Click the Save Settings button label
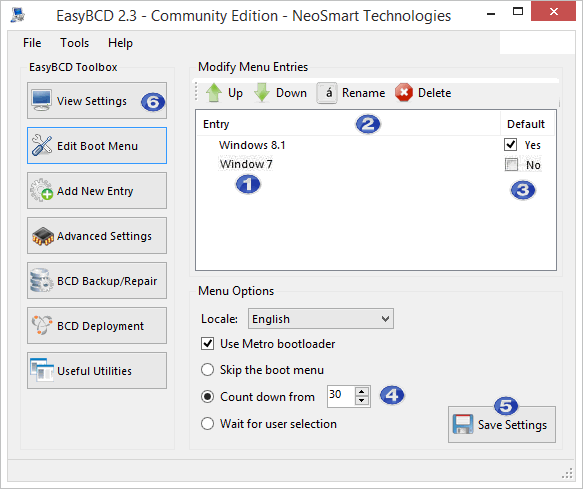The height and width of the screenshot is (489, 583). [512, 425]
